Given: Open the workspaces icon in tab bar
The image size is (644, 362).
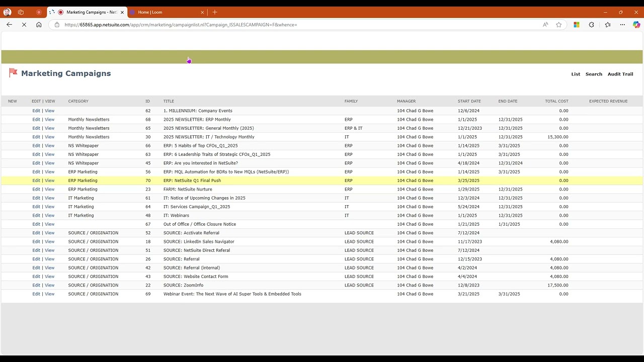Looking at the screenshot, I should [x=21, y=12].
